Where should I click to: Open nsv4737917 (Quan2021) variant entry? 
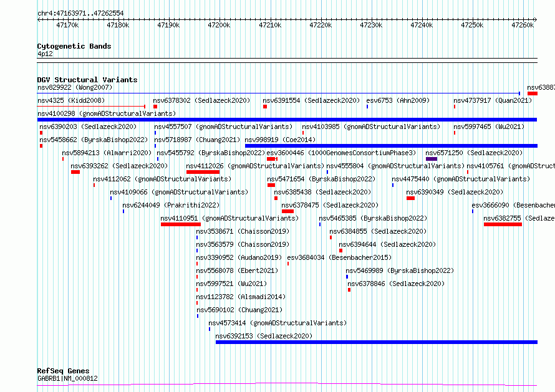[493, 100]
